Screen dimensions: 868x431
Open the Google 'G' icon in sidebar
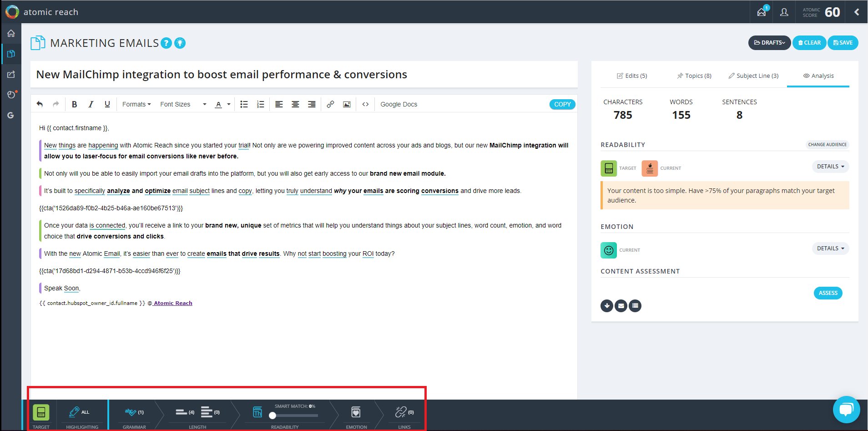[x=10, y=115]
